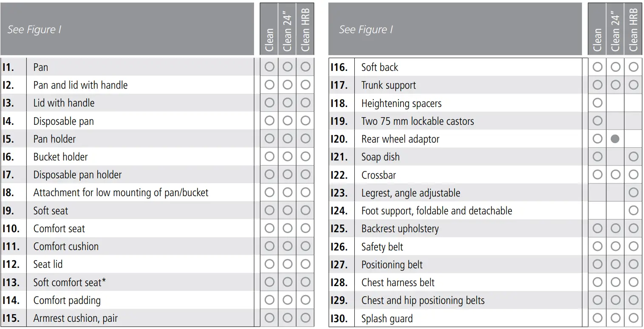Select Clean 24" circle for Lid with handle
Viewport: 644px width, 329px height.
(x=288, y=103)
